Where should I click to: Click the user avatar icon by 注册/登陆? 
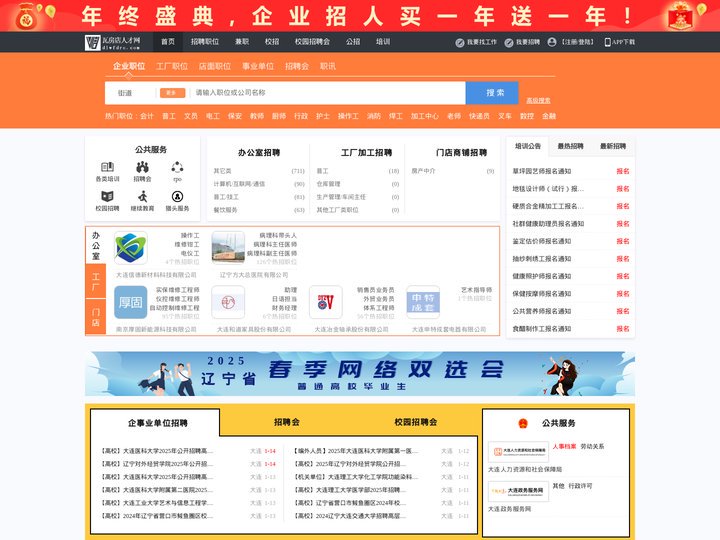click(x=552, y=42)
